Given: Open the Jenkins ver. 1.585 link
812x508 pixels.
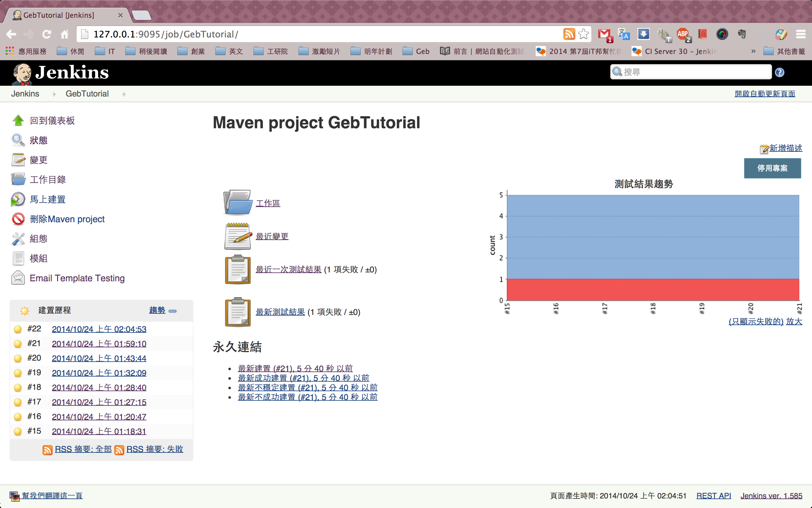Looking at the screenshot, I should (x=771, y=496).
